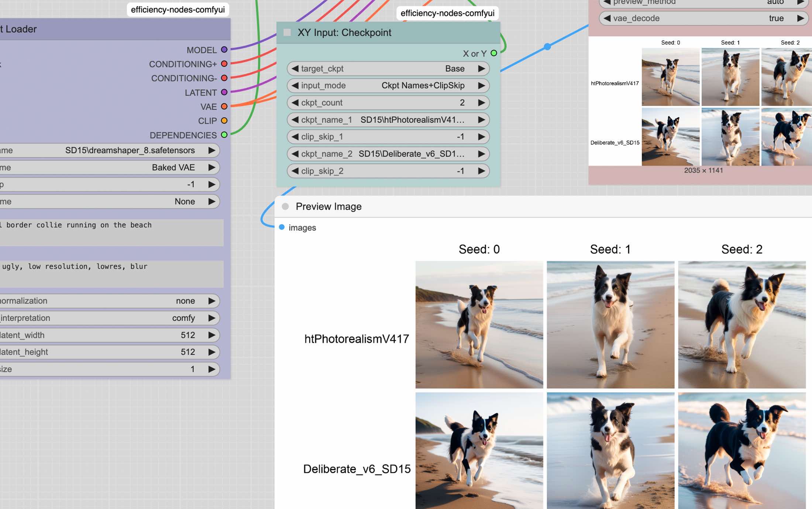This screenshot has height=509, width=812.
Task: Decrease ckpt_count value
Action: (x=295, y=103)
